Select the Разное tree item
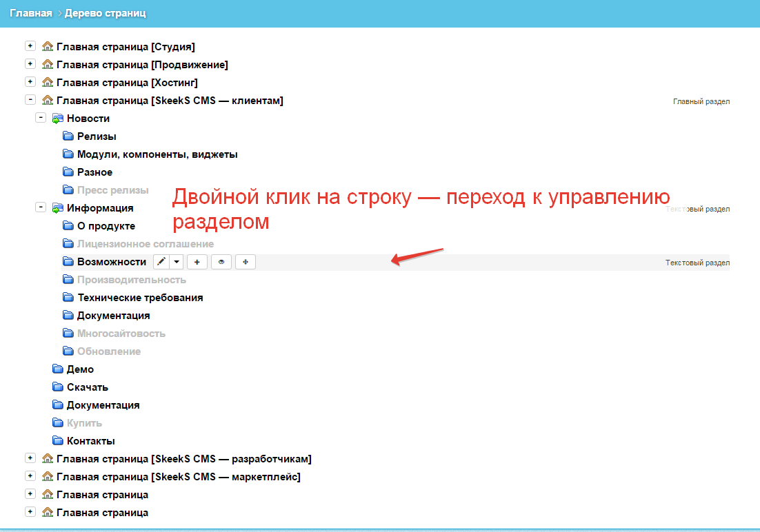 94,172
